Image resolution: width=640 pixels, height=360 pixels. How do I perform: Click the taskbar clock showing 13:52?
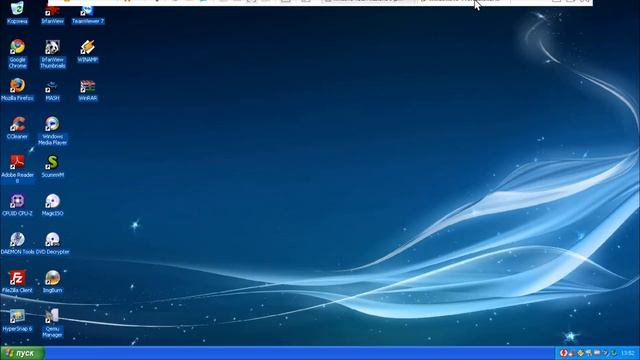pos(628,353)
